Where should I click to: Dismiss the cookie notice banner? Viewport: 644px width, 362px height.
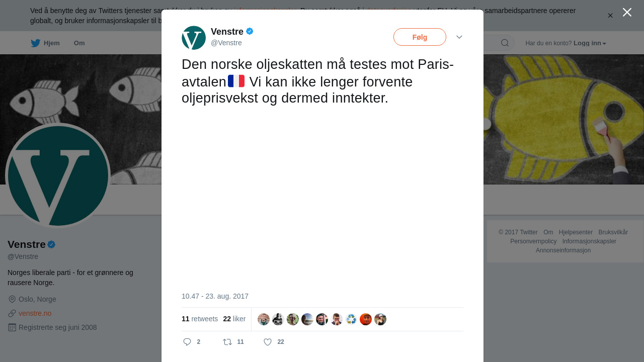tap(610, 16)
